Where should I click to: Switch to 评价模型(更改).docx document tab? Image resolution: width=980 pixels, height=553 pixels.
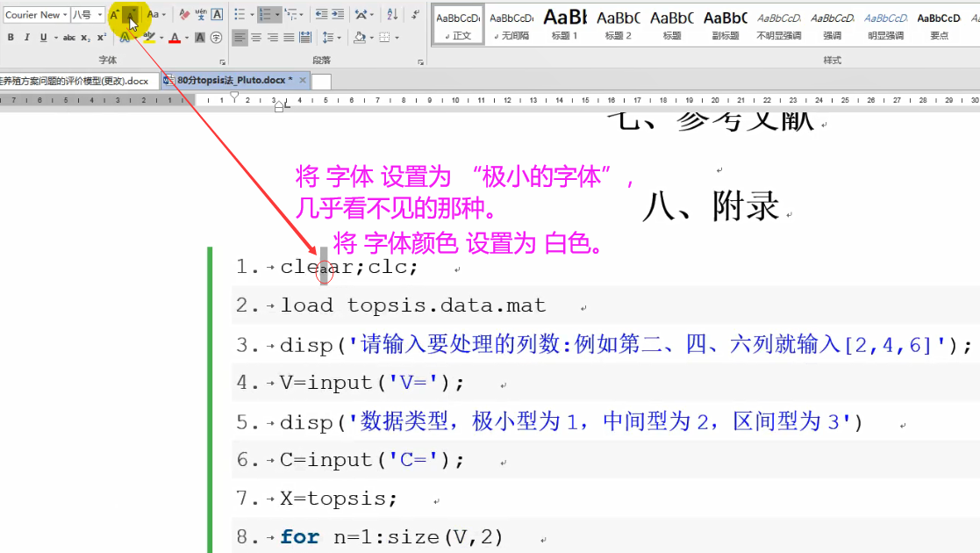(x=77, y=81)
